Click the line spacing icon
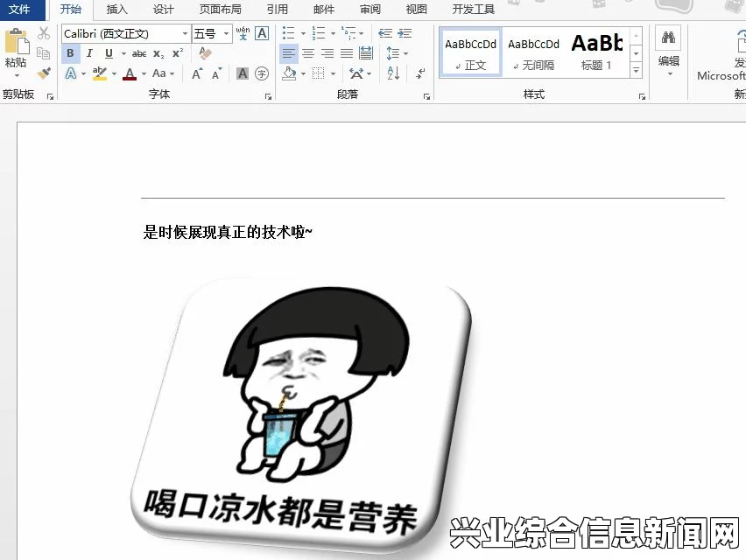The height and width of the screenshot is (560, 746). pos(393,53)
